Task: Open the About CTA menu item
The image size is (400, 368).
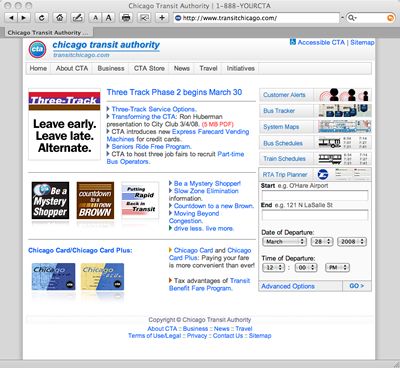Action: (x=72, y=68)
